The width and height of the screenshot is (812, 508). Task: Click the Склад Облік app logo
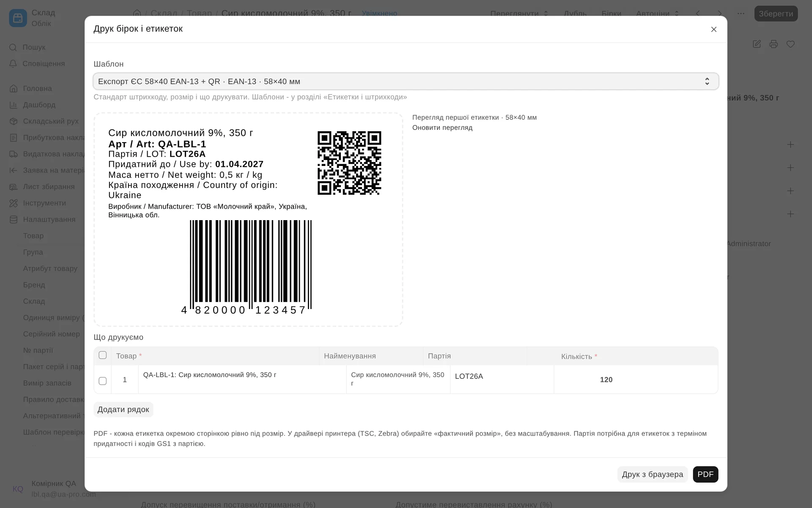(18, 18)
